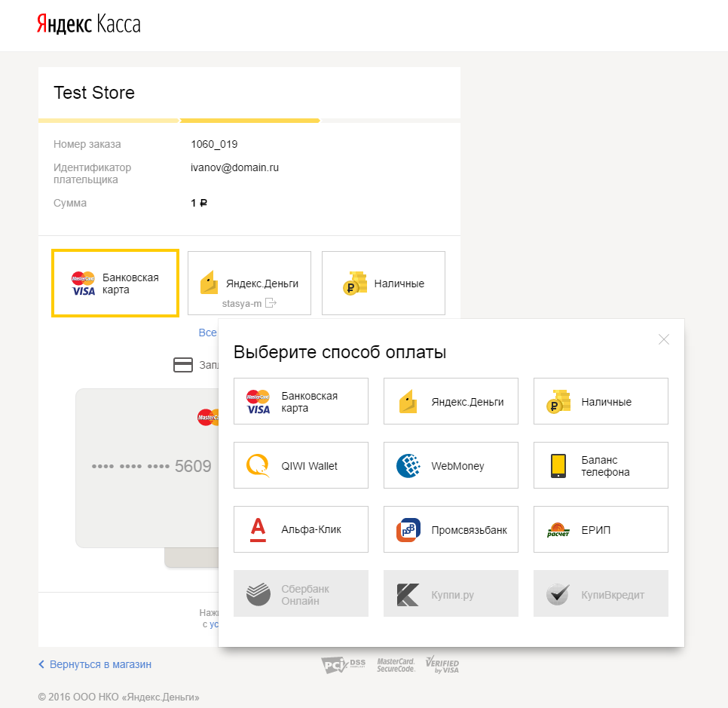Choose Баланс телефона payment option

coord(601,465)
